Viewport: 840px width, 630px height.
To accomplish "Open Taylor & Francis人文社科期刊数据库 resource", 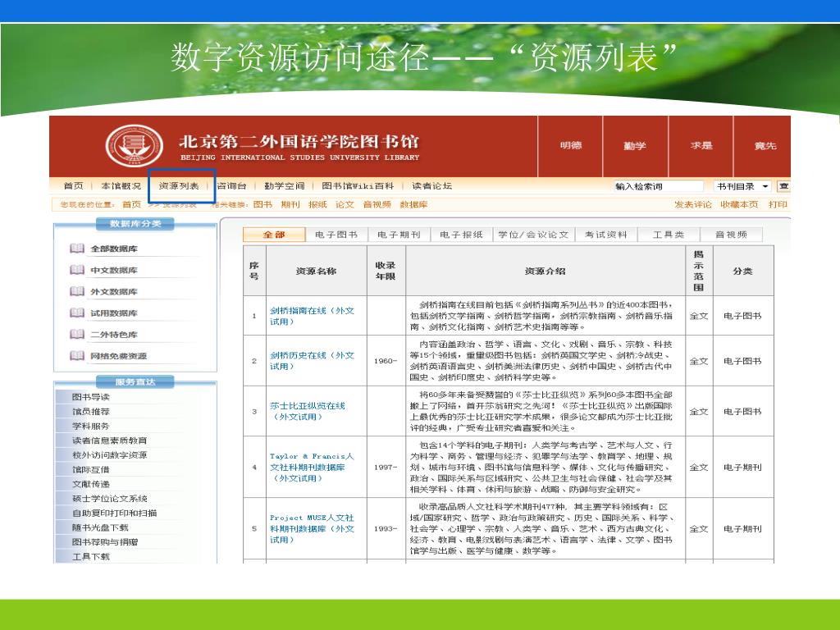I will click(x=312, y=467).
